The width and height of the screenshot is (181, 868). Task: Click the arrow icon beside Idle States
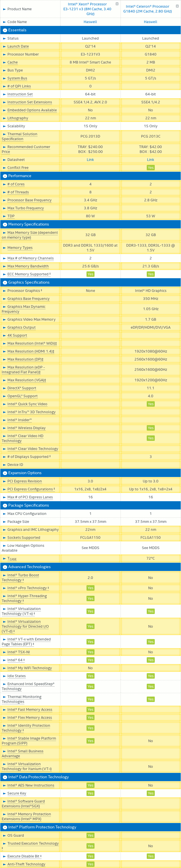[x=4, y=676]
